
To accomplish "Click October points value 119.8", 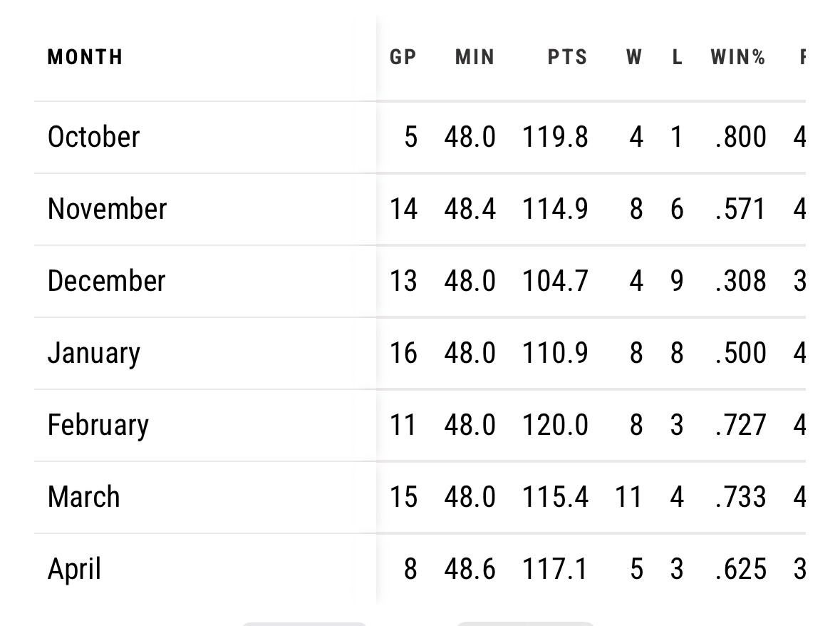I will [x=555, y=137].
